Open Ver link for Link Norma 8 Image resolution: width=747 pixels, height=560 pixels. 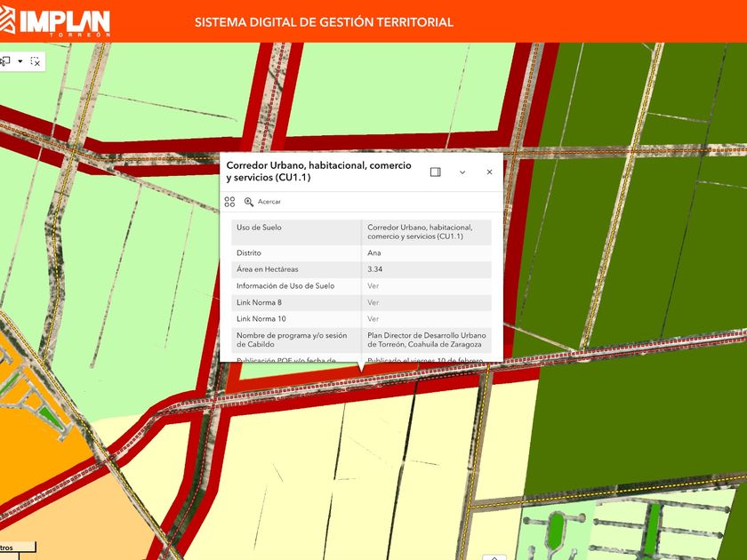click(373, 302)
